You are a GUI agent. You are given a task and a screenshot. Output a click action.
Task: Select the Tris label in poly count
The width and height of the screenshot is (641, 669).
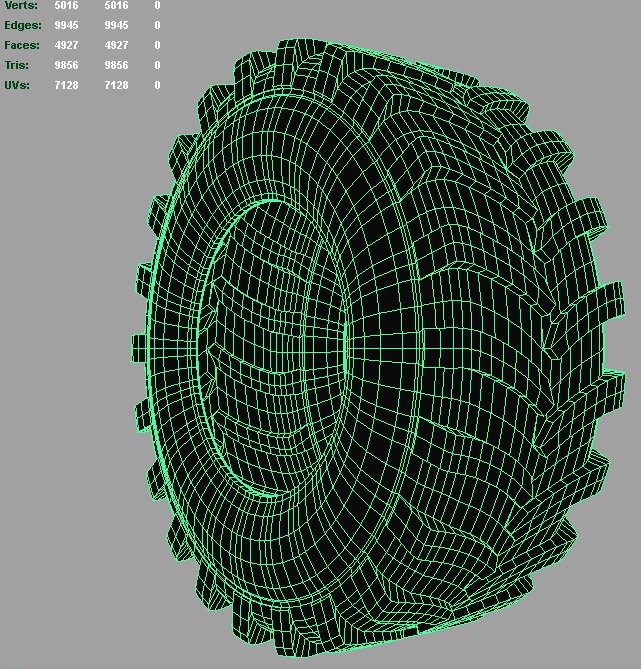coord(17,65)
